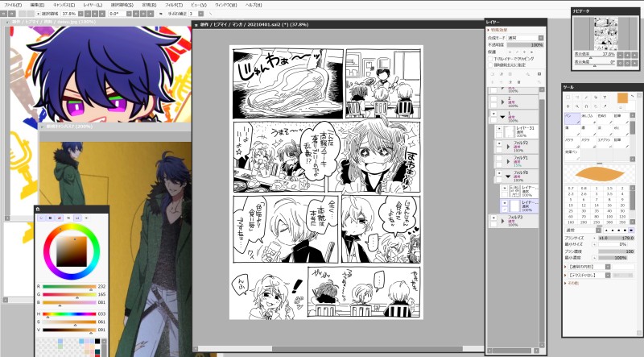Toggle visibility of レイヤー31
Viewport: 644px width, 357px height.
[x=499, y=128]
